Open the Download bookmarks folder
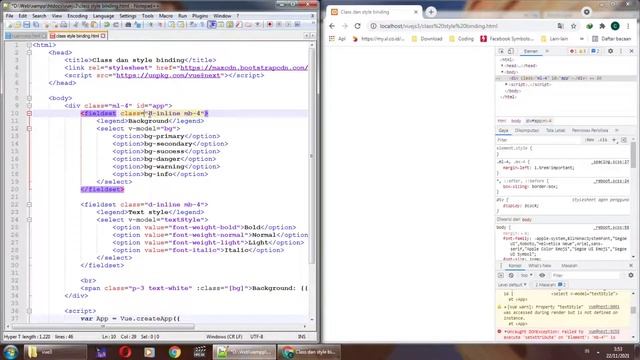The image size is (640, 360). [427, 39]
